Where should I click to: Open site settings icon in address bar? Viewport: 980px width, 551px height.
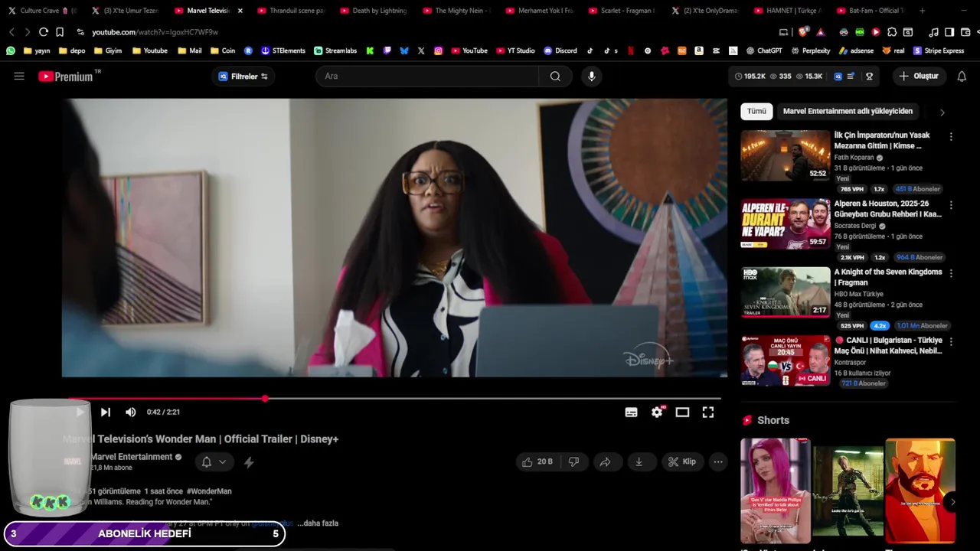80,32
